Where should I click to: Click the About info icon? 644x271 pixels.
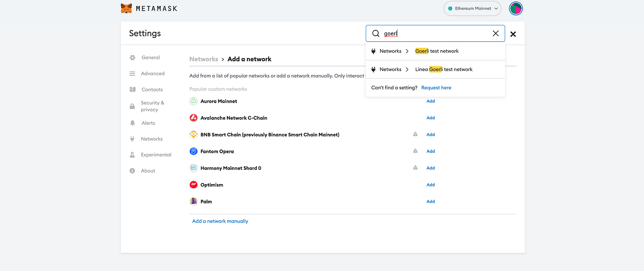pyautogui.click(x=132, y=171)
